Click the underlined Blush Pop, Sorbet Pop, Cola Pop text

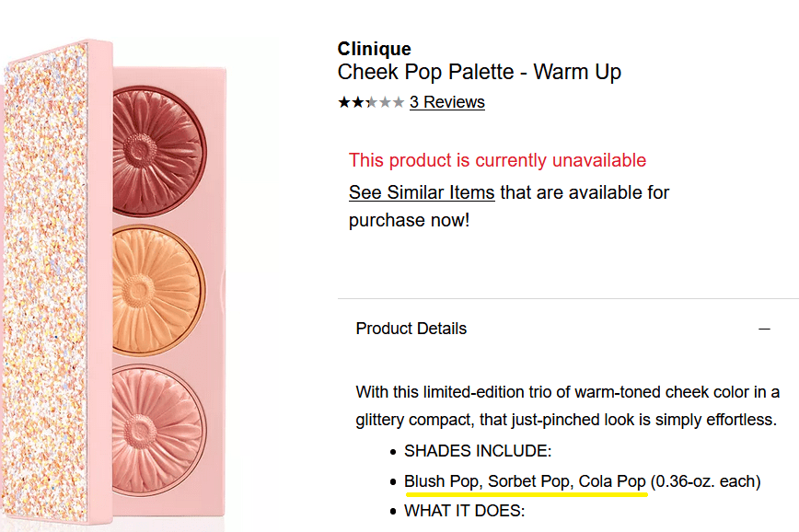(x=525, y=481)
